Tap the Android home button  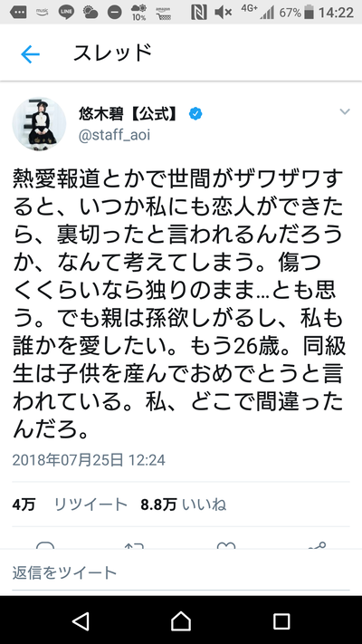coord(181,620)
